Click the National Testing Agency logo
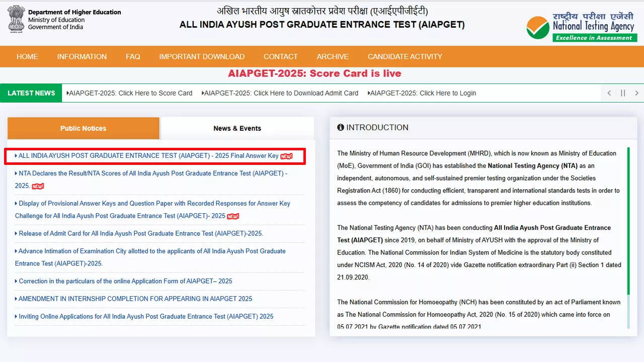Screen dimensions: 644x362 (x=582, y=27)
